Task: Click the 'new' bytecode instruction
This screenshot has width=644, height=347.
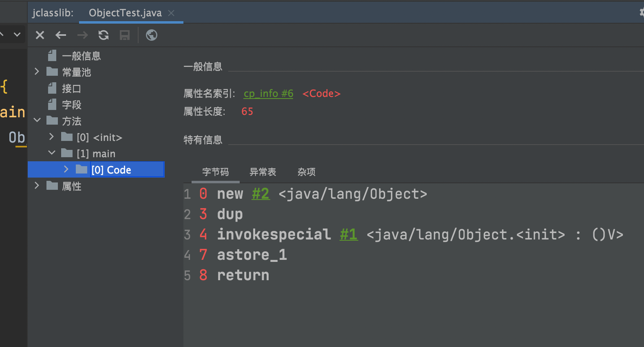Action: (x=230, y=194)
